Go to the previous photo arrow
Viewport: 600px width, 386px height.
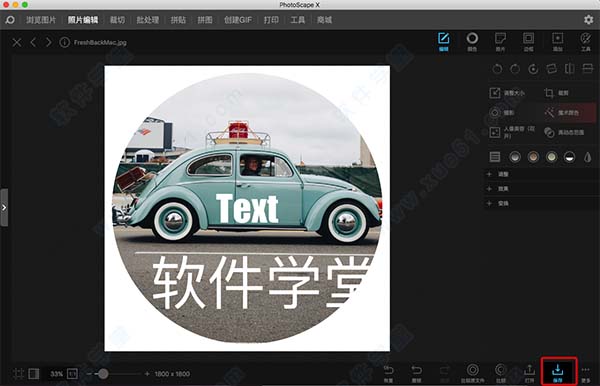click(x=33, y=42)
